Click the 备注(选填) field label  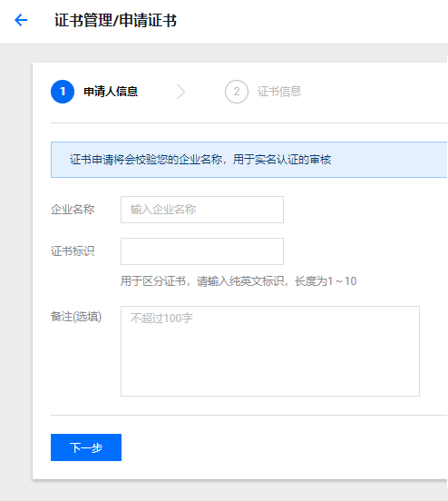tap(76, 317)
